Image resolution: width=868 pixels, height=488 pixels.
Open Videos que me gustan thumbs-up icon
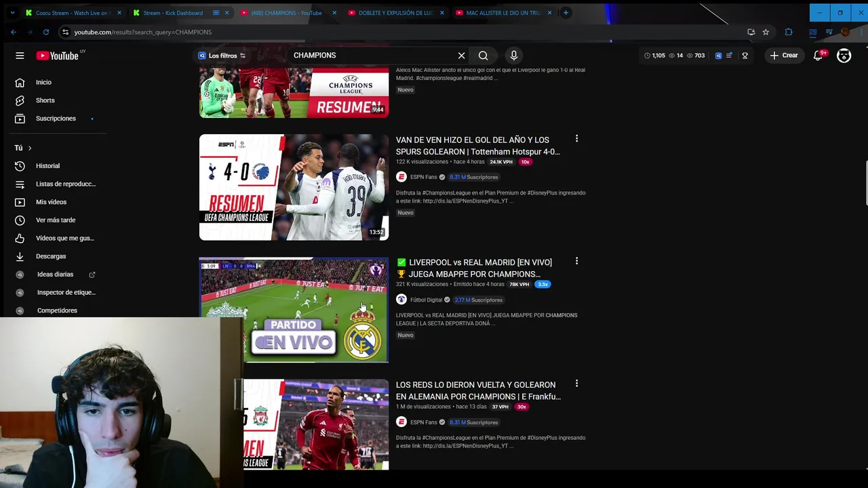20,239
